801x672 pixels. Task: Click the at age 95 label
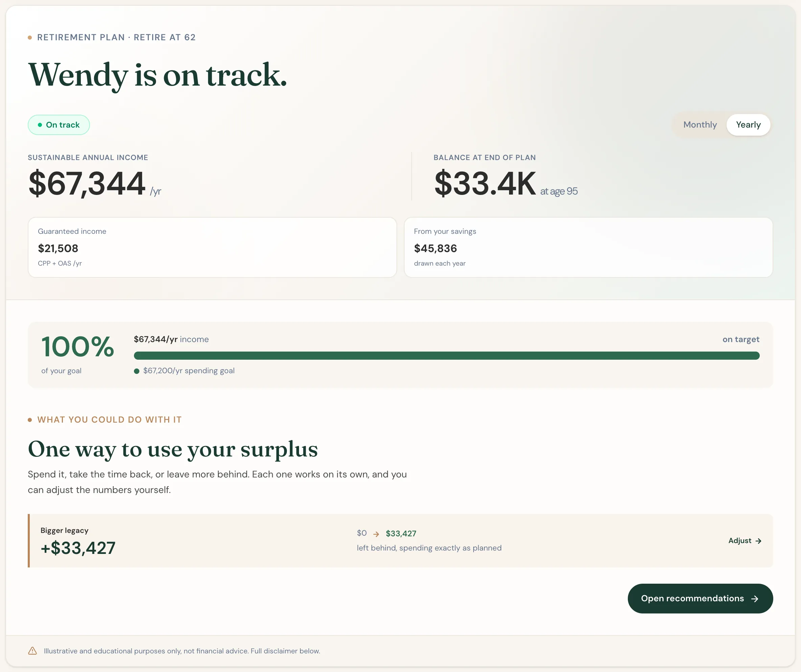(558, 191)
